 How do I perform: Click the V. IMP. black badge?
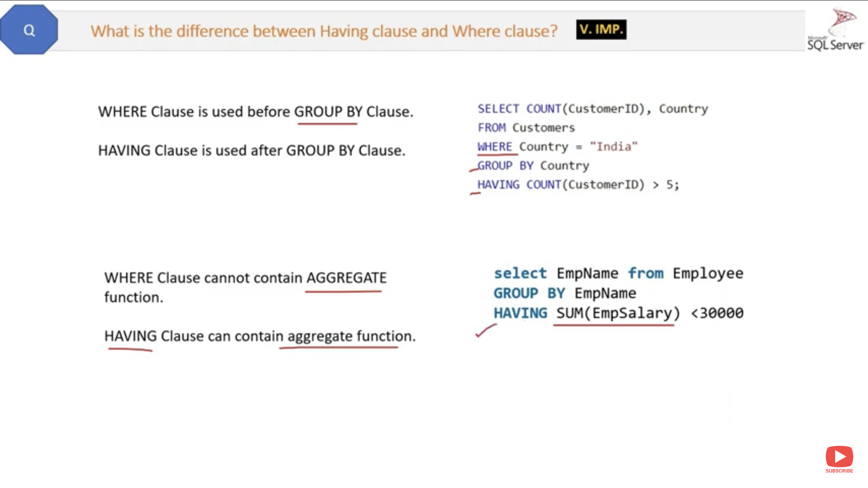click(x=601, y=29)
